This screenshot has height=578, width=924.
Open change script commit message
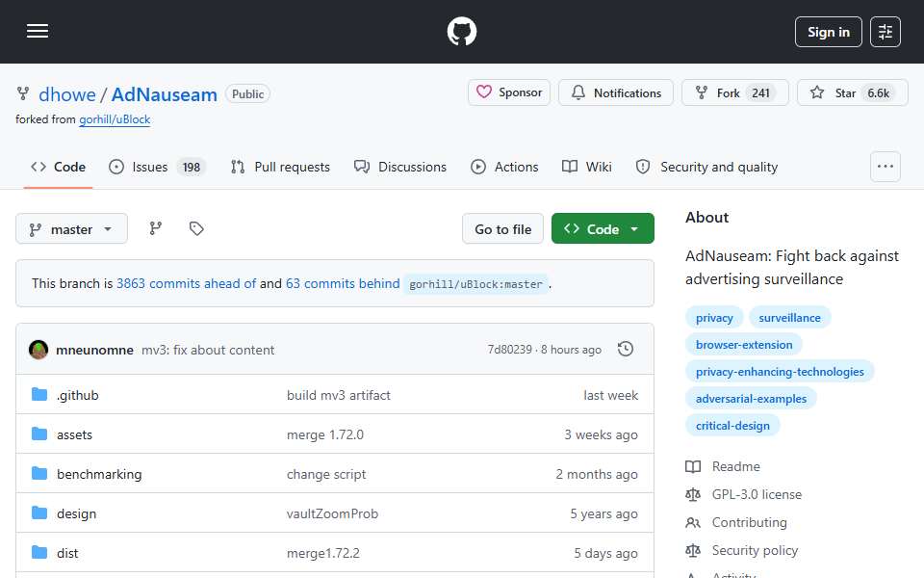[326, 474]
